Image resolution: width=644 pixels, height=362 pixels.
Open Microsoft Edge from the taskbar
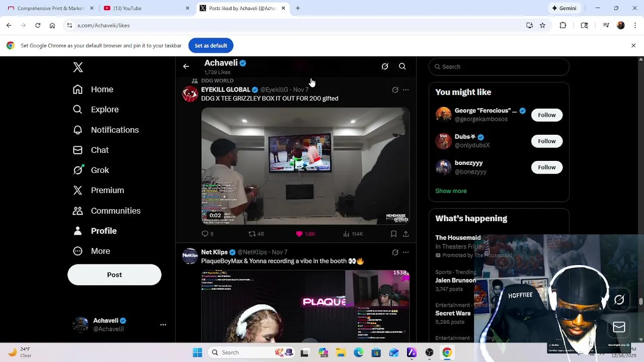358,352
